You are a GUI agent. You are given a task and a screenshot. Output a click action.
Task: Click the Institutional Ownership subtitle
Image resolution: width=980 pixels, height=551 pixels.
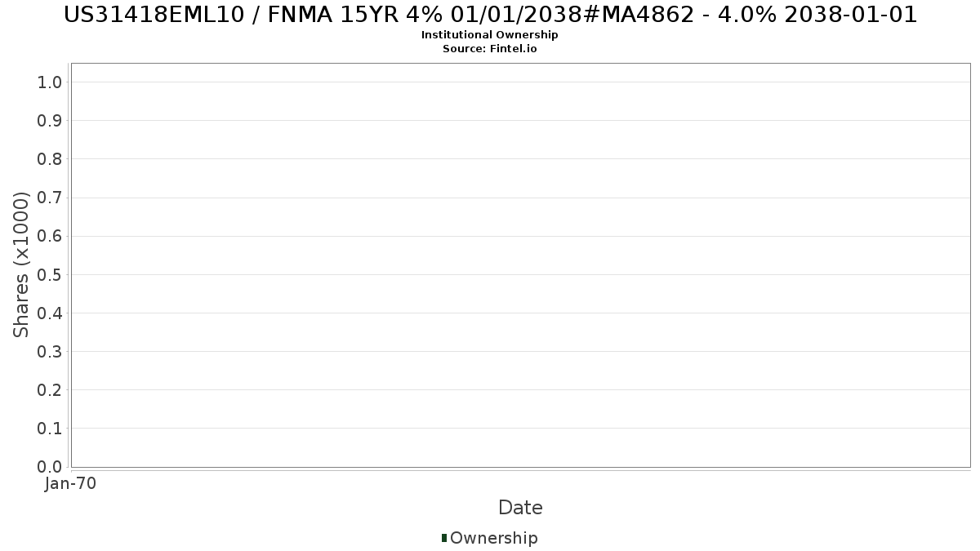[490, 35]
